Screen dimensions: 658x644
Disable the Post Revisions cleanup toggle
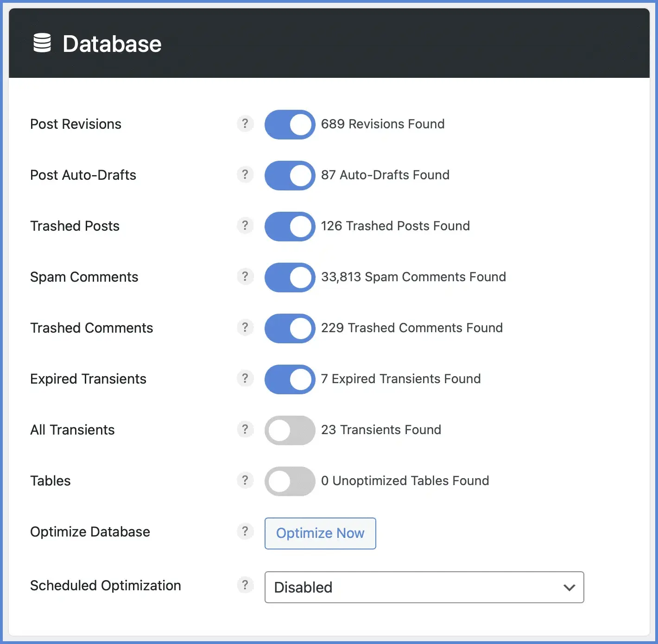tap(289, 124)
